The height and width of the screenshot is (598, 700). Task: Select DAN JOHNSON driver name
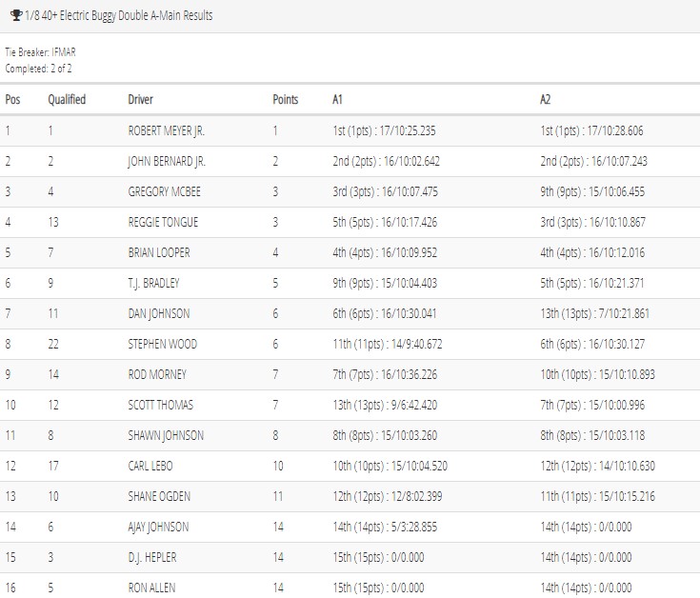(x=158, y=313)
